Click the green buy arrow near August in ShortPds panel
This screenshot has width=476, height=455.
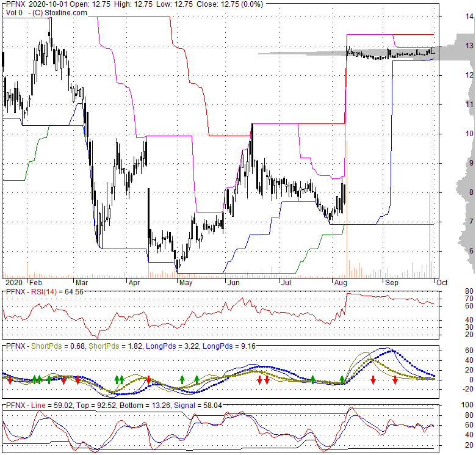coord(342,380)
